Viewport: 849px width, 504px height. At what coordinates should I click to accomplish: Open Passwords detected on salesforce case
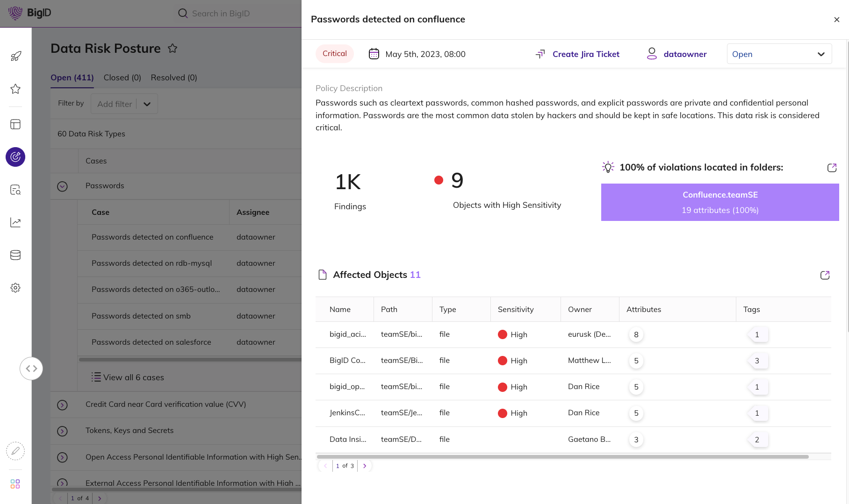click(x=151, y=342)
